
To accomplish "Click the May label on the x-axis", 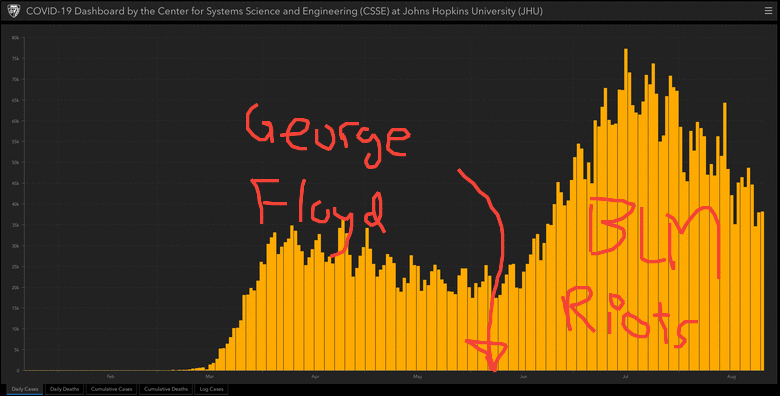I will pos(417,376).
